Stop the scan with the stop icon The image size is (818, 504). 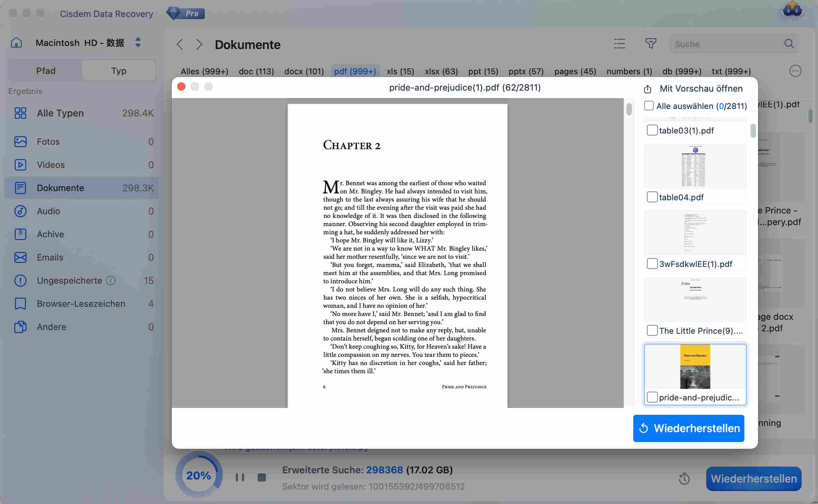coord(261,477)
